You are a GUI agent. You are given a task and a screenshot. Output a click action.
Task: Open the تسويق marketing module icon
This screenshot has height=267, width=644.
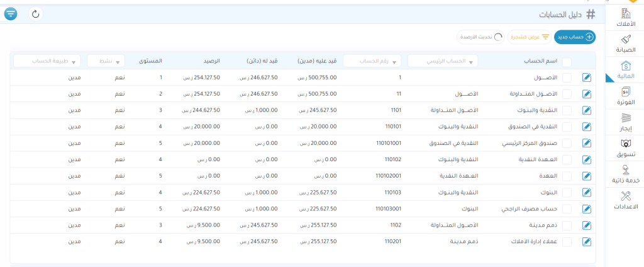point(626,144)
